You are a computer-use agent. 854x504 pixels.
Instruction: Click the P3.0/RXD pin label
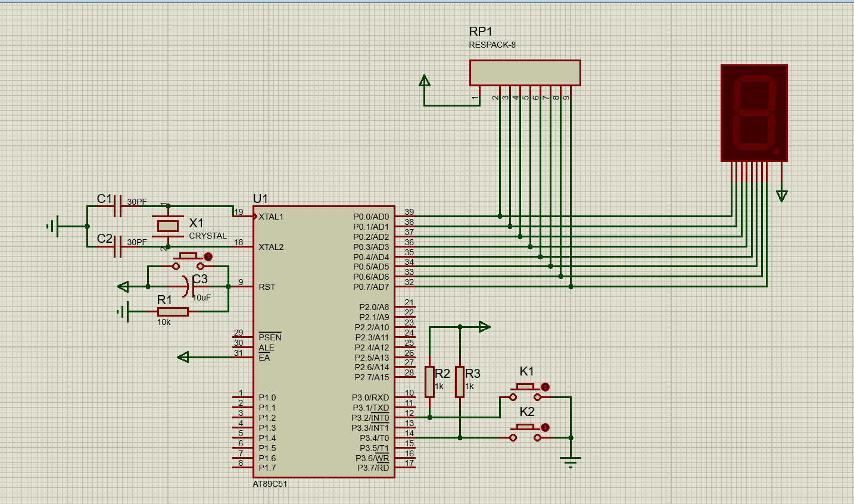(370, 397)
